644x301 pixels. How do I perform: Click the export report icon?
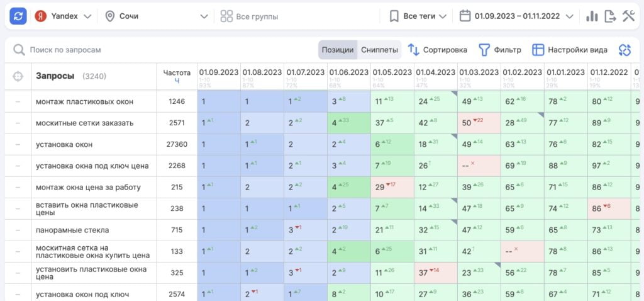[x=610, y=16]
